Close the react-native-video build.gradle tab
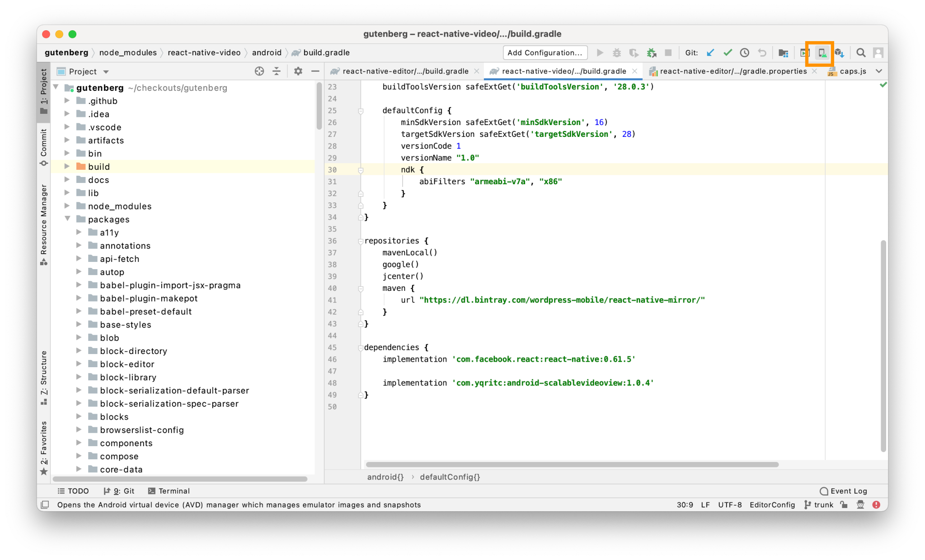Viewport: 925px width, 560px height. pos(635,71)
